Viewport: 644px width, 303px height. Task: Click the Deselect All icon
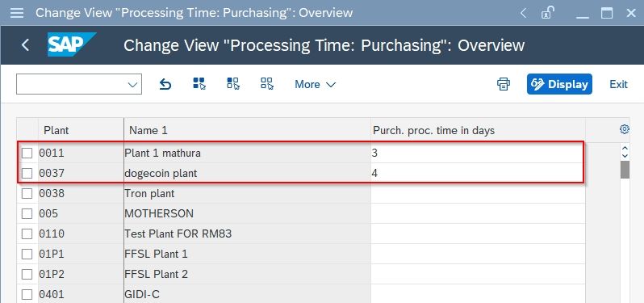pos(267,83)
